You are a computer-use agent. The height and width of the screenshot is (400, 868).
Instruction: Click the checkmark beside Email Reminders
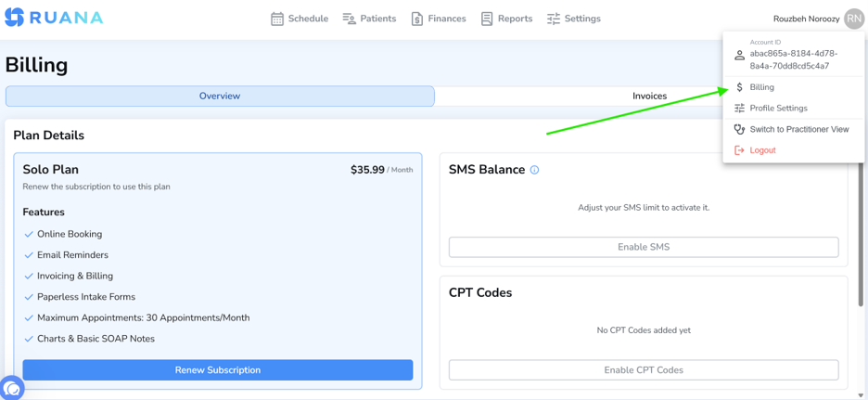[30, 255]
